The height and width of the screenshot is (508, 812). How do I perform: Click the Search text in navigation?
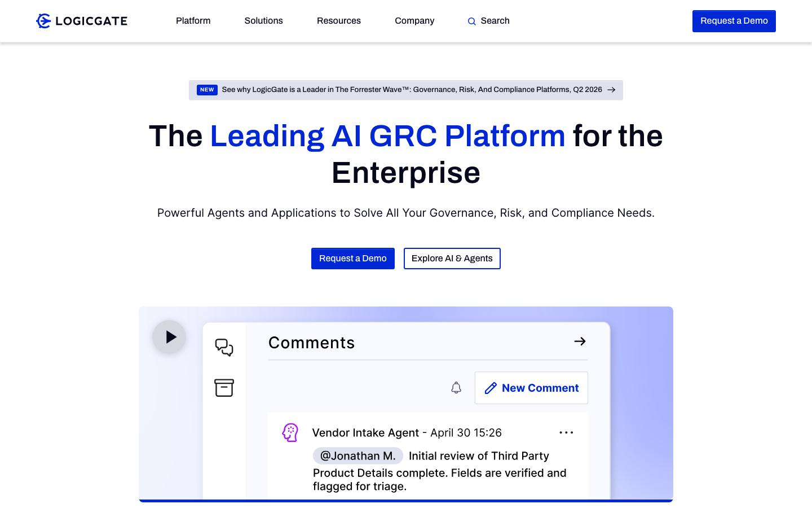coord(495,21)
